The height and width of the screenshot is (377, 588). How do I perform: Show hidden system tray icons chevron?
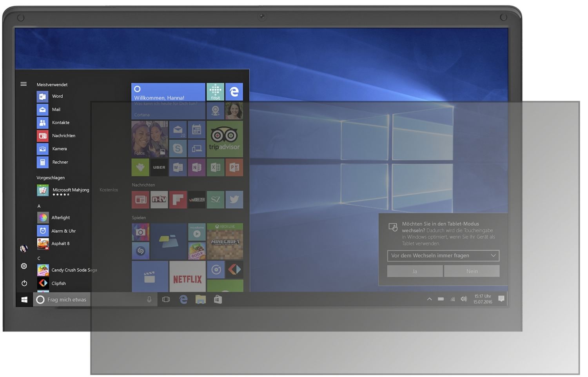(x=429, y=299)
